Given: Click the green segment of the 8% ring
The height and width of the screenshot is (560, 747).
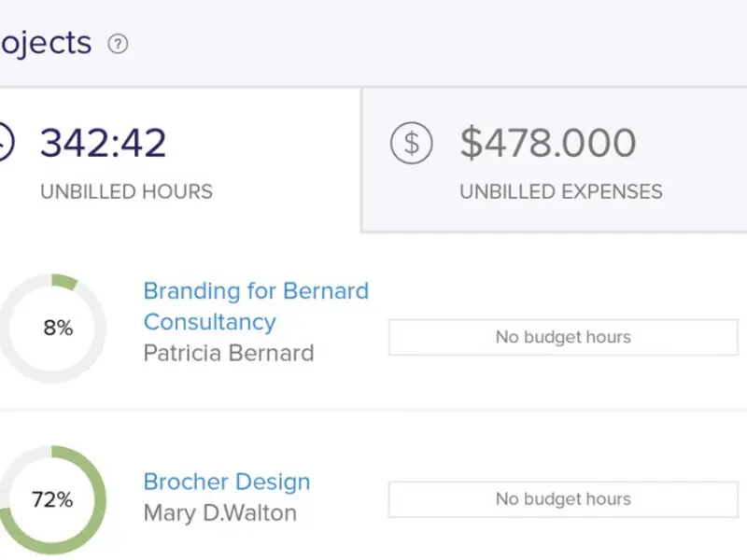Looking at the screenshot, I should [x=65, y=280].
